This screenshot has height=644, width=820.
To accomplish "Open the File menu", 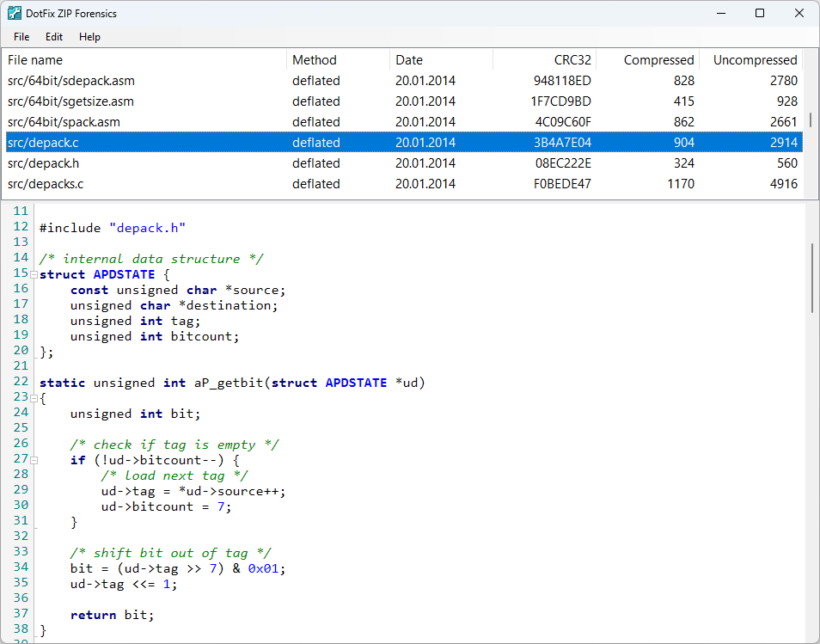I will pyautogui.click(x=21, y=37).
